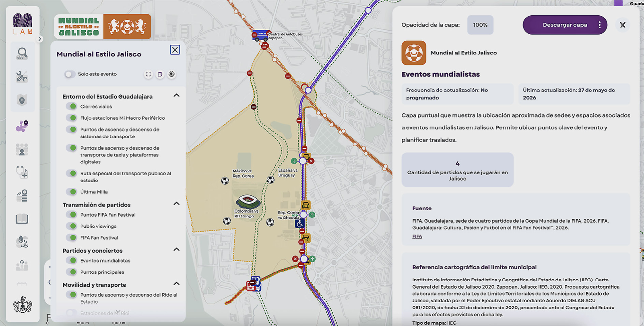Toggle Solo este evento switch
Image resolution: width=644 pixels, height=326 pixels.
click(70, 74)
